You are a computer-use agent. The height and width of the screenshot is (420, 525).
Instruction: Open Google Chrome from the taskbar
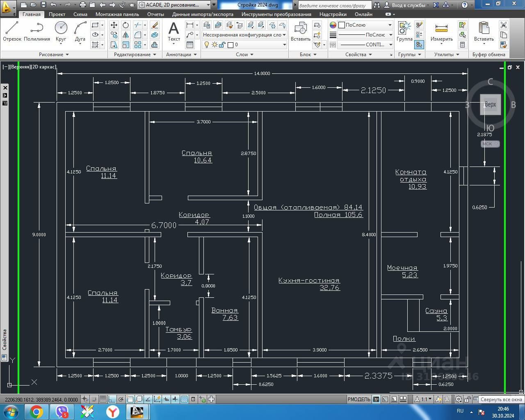pos(37,411)
